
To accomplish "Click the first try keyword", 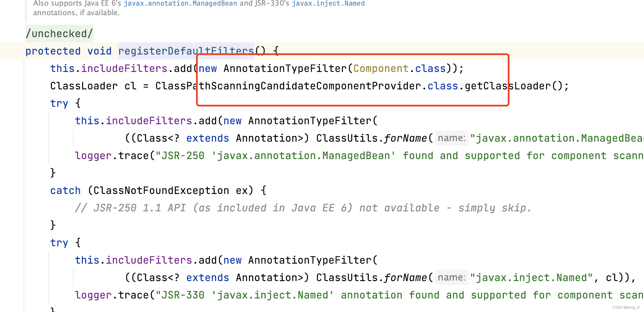I will pyautogui.click(x=59, y=103).
